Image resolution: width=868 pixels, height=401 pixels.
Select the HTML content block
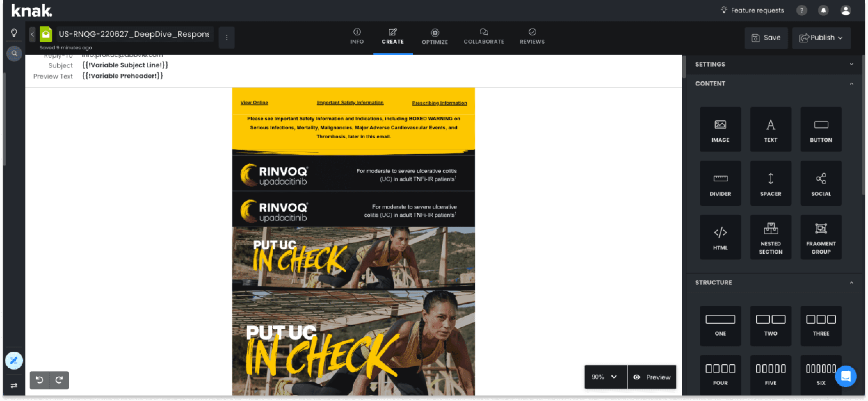(720, 237)
